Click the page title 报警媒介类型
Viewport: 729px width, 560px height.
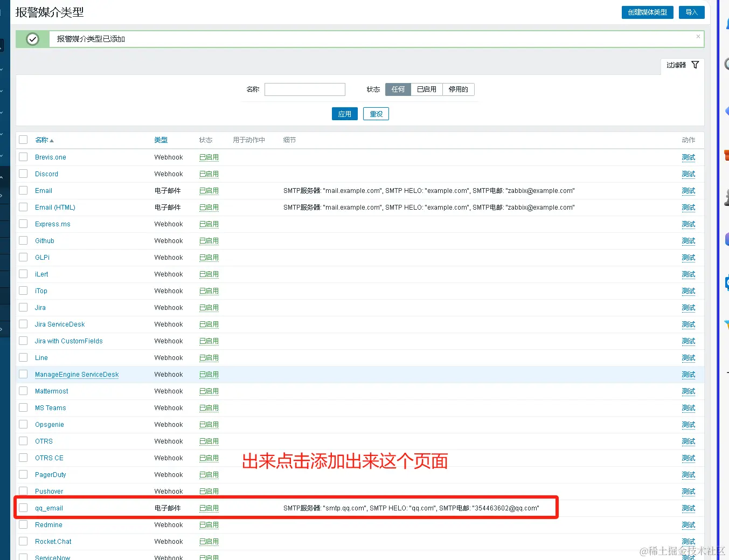point(50,12)
